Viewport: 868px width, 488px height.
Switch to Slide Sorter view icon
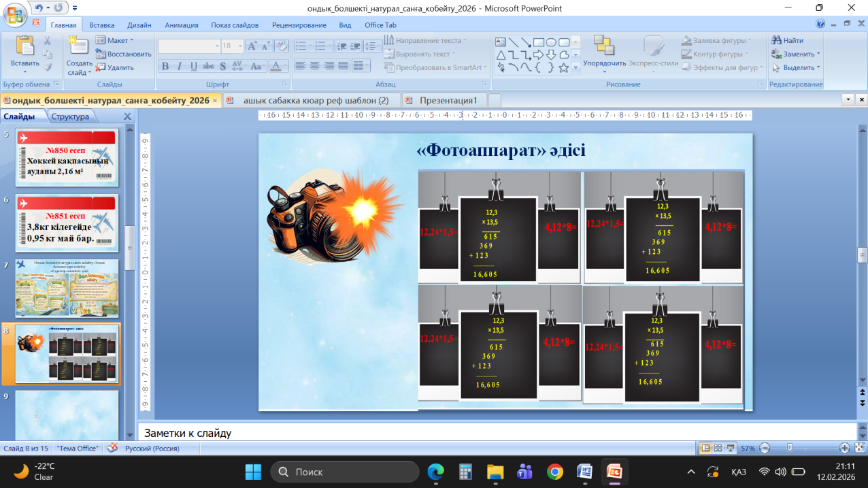point(718,448)
